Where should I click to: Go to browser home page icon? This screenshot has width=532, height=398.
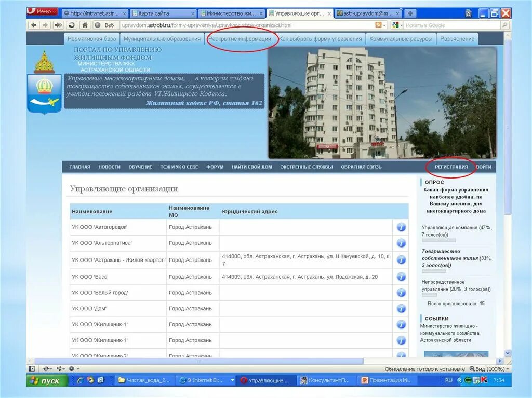[85, 25]
